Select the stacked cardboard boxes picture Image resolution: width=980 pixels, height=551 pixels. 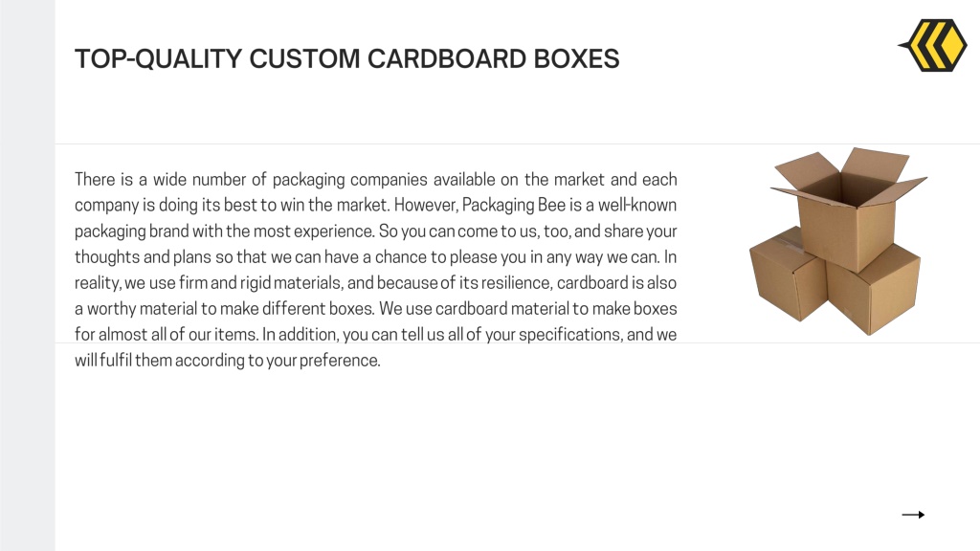pos(838,241)
